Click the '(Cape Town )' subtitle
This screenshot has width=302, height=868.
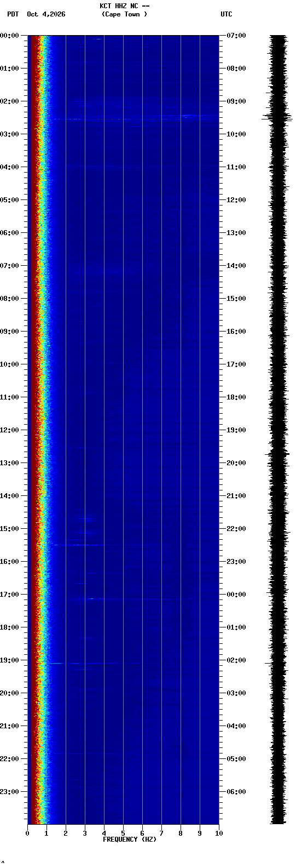(x=125, y=14)
